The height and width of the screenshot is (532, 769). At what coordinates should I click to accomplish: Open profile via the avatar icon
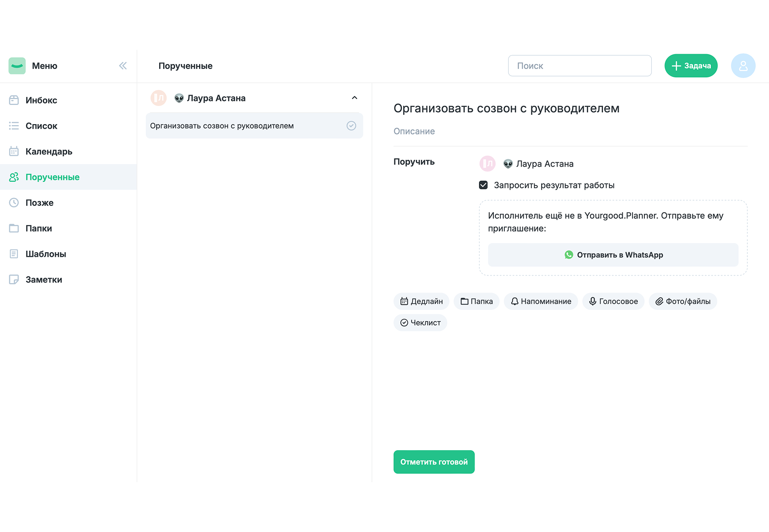click(743, 66)
